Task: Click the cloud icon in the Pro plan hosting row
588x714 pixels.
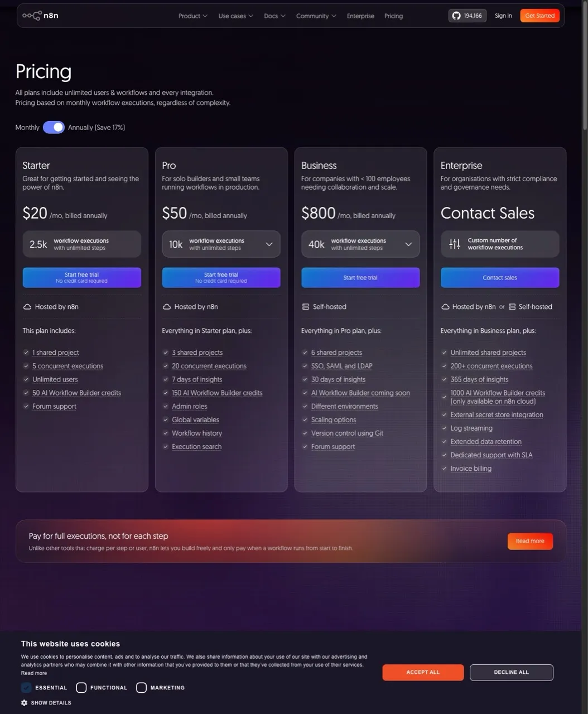Action: pyautogui.click(x=166, y=307)
